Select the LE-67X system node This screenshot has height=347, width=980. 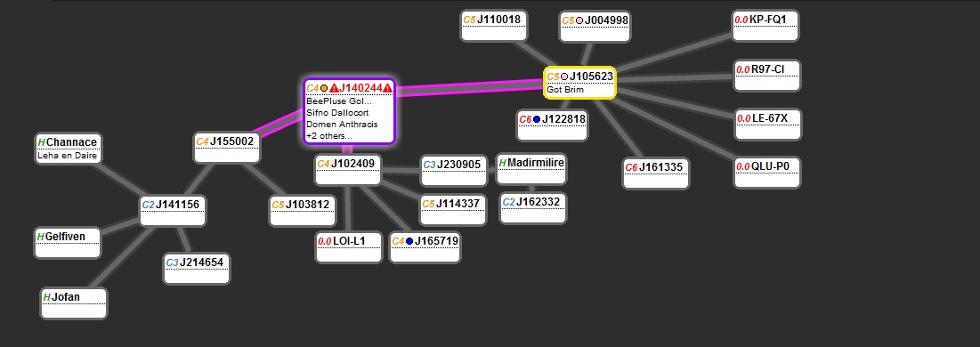[767, 125]
